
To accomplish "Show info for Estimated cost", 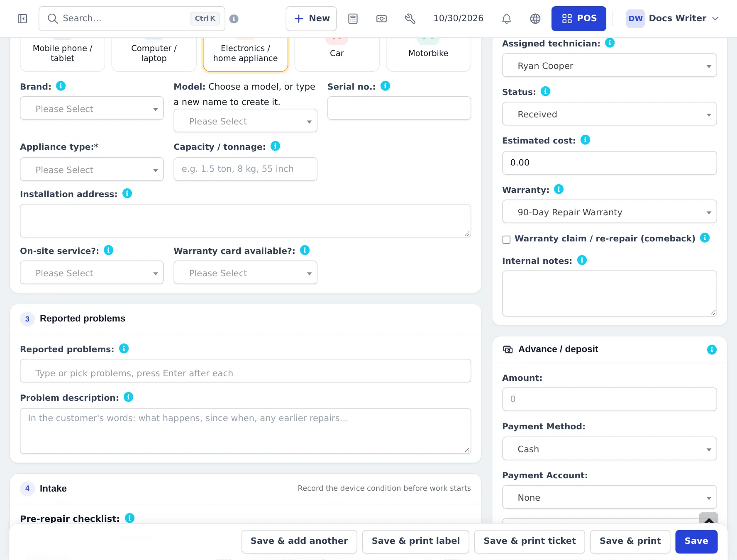I will (x=586, y=140).
